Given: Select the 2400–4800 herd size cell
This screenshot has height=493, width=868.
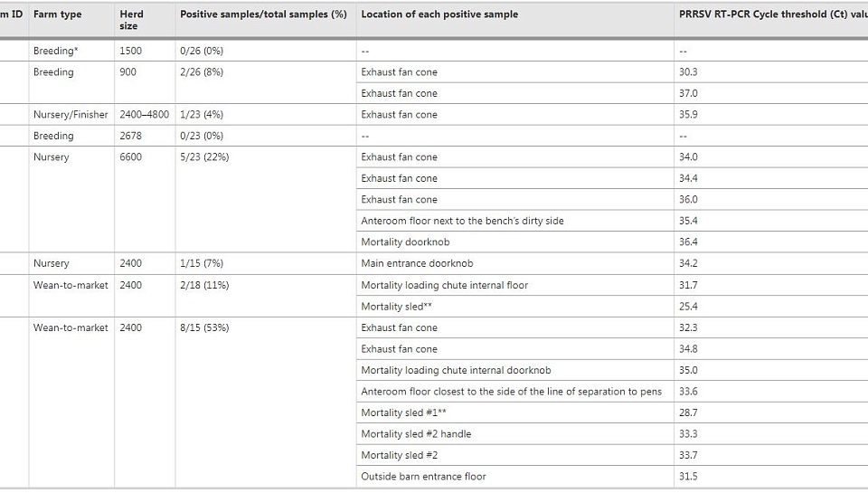Looking at the screenshot, I should coord(144,115).
